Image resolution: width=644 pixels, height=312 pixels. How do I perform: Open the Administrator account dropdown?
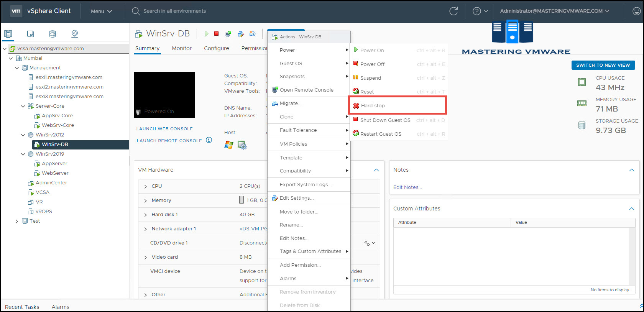(555, 11)
